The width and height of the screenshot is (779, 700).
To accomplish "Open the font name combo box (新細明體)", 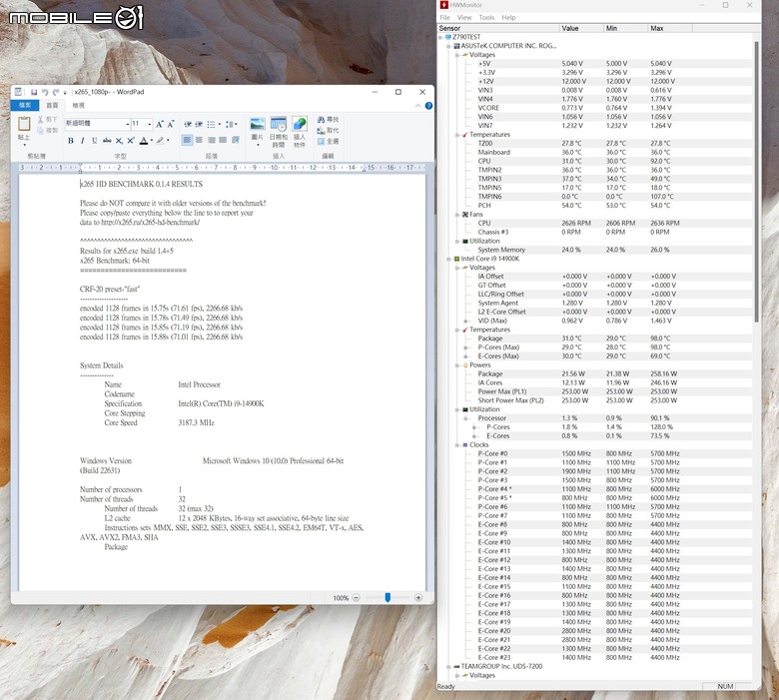I will tap(98, 124).
